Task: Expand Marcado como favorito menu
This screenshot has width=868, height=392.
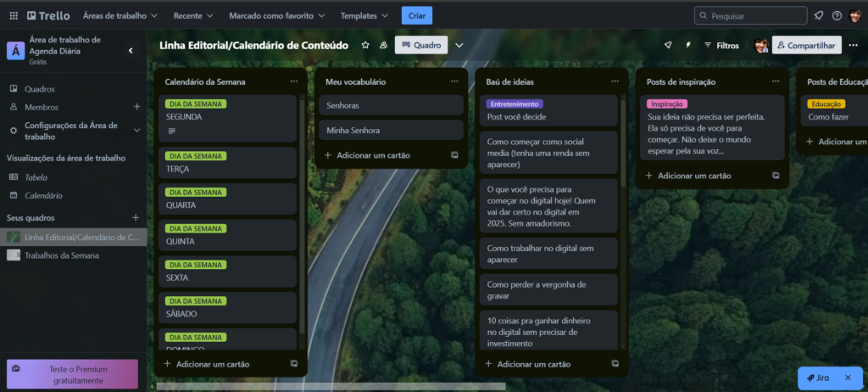Action: 277,15
